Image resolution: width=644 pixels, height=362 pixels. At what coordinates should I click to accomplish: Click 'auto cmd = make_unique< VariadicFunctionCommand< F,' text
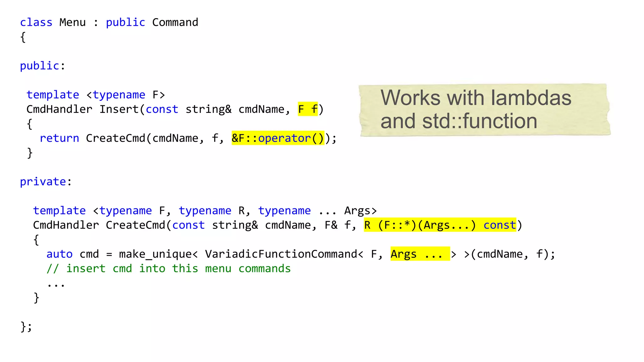[215, 254]
